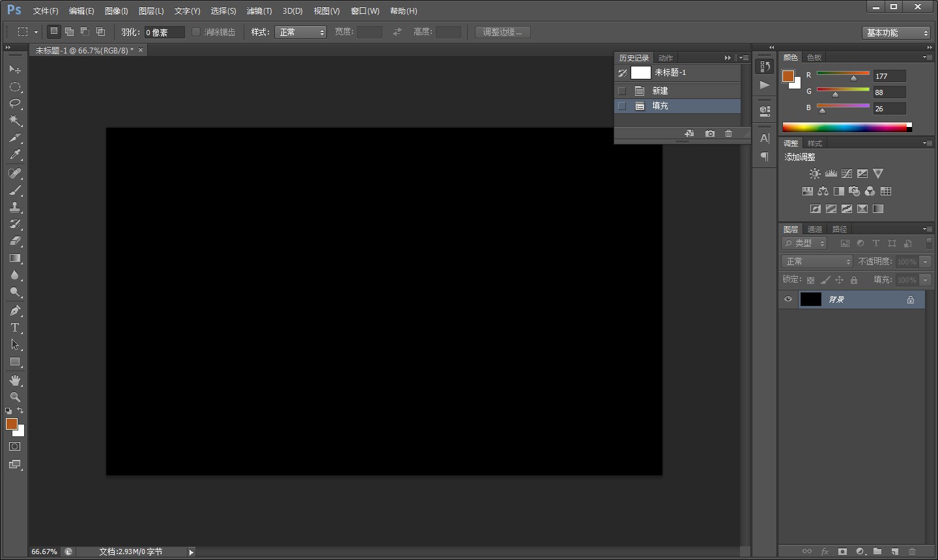Select the Blur tool
The height and width of the screenshot is (560, 938).
15,275
